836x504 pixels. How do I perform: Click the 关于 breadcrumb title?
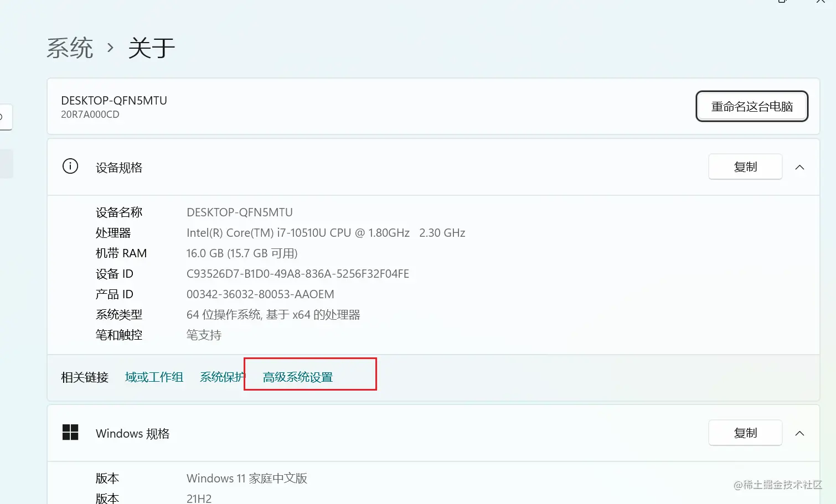tap(152, 48)
